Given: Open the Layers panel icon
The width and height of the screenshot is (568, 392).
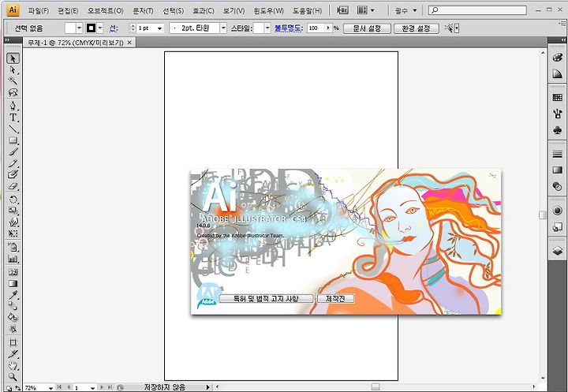Looking at the screenshot, I should [558, 250].
